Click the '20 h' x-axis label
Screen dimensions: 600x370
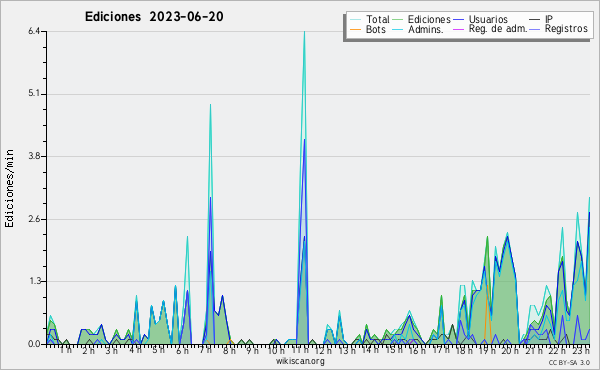pyautogui.click(x=510, y=350)
